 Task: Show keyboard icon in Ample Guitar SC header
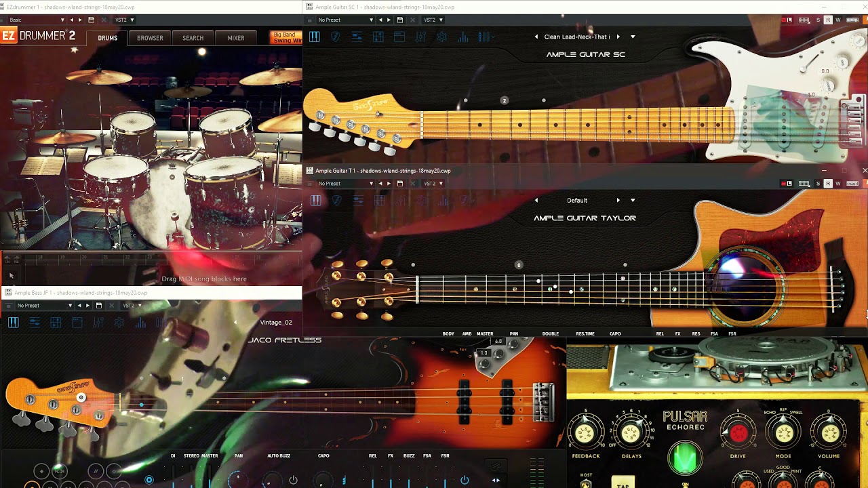(804, 20)
